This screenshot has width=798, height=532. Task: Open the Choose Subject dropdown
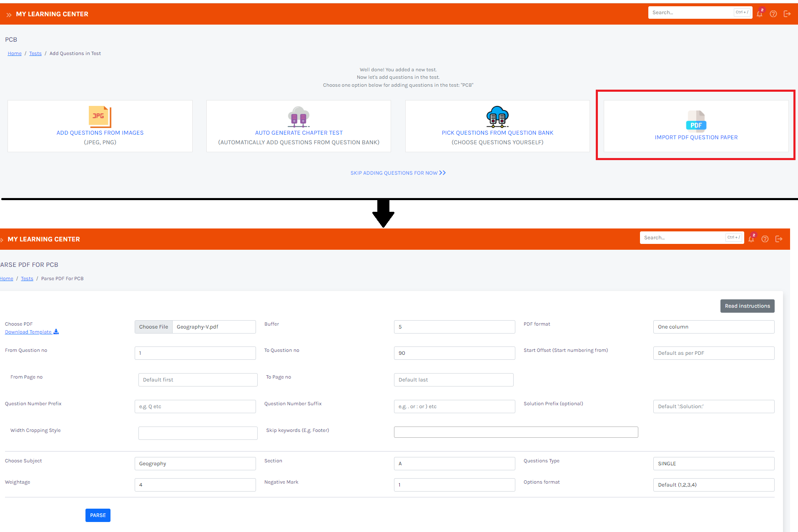(x=195, y=464)
